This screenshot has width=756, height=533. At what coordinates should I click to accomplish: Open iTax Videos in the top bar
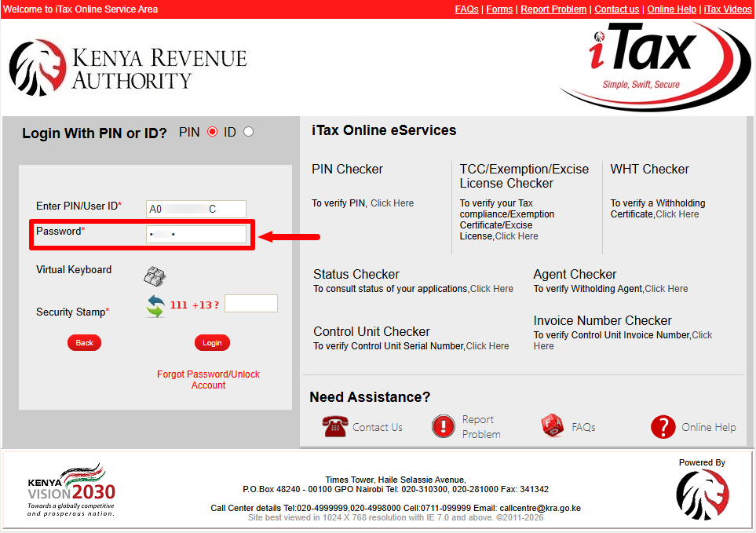pyautogui.click(x=728, y=9)
